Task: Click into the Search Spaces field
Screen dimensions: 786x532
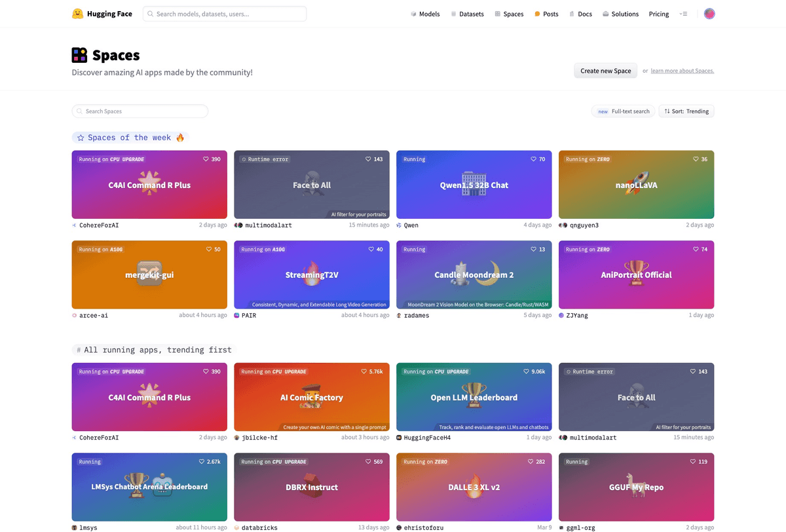Action: pyautogui.click(x=140, y=111)
